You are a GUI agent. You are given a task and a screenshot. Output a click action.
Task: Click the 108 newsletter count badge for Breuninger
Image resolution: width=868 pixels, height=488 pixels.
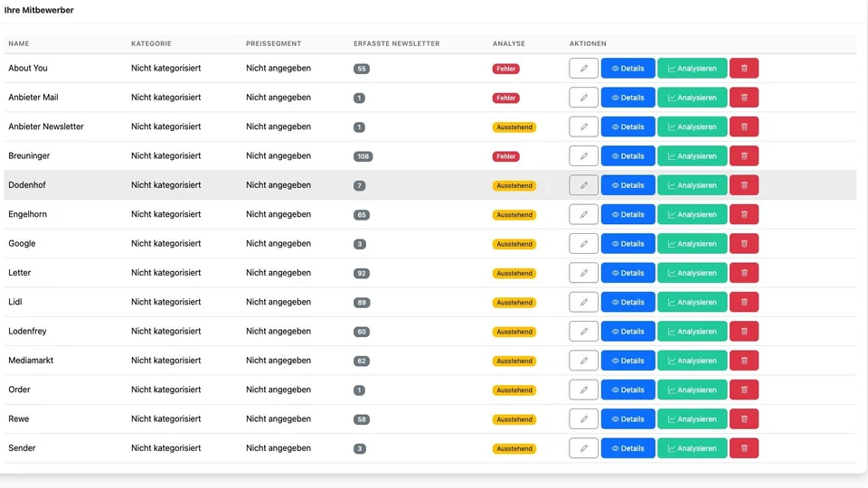click(x=363, y=156)
